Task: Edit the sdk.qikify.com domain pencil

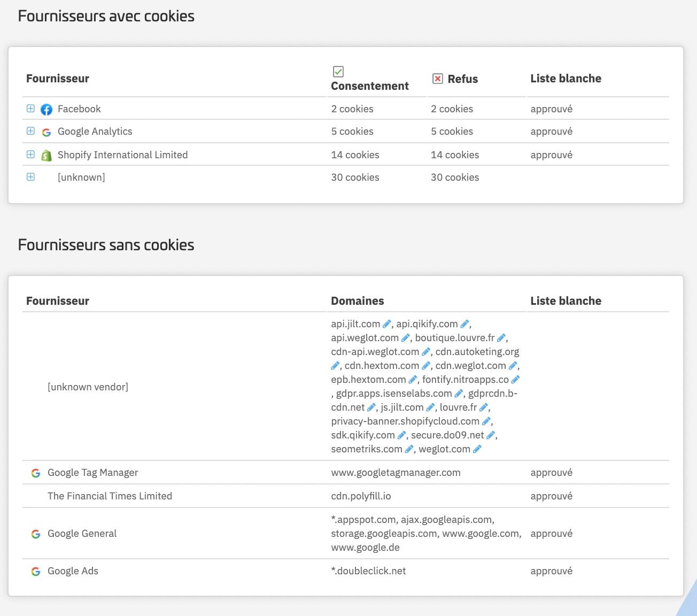Action: tap(402, 435)
